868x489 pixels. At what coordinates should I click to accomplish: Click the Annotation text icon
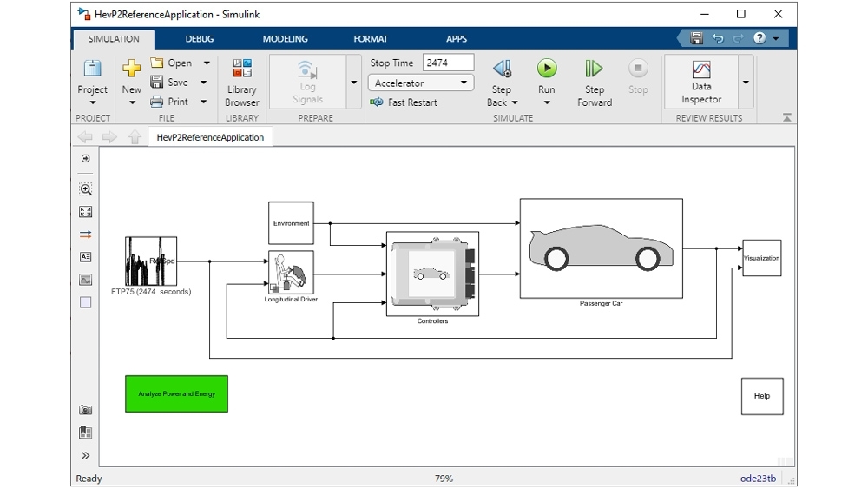pos(85,257)
